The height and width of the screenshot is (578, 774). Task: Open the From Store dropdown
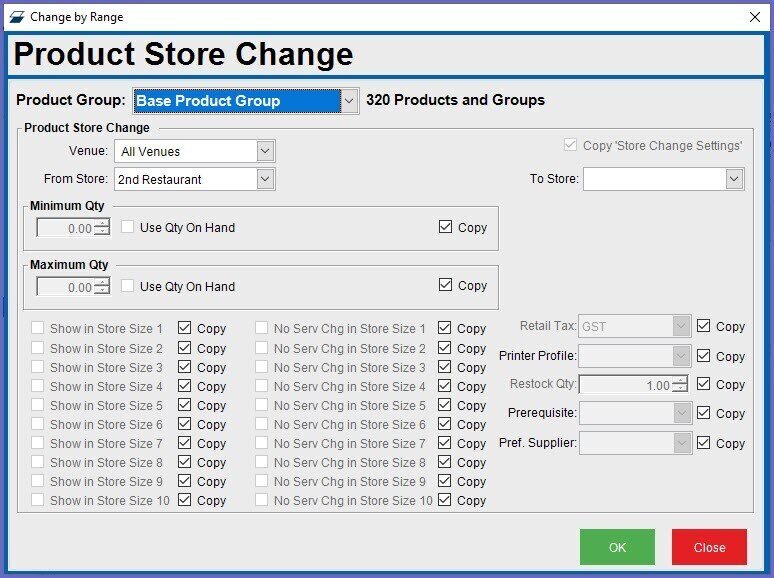tap(265, 180)
